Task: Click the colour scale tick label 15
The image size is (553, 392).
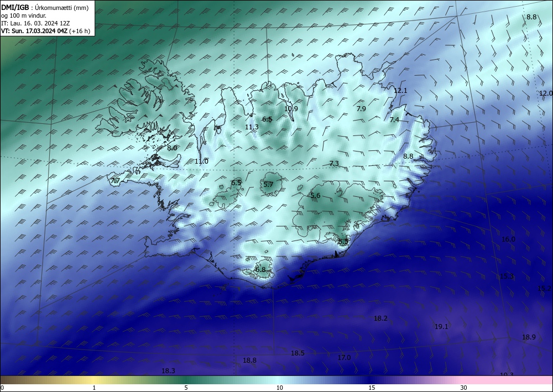Action: [x=372, y=388]
